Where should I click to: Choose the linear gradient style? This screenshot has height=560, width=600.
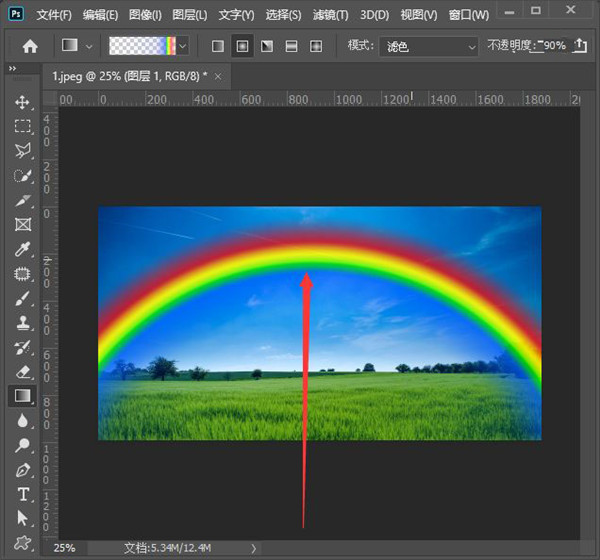pos(218,46)
